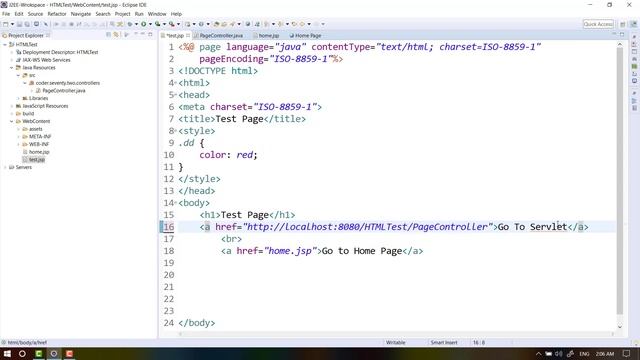Fold the style block at line 8

(x=176, y=131)
